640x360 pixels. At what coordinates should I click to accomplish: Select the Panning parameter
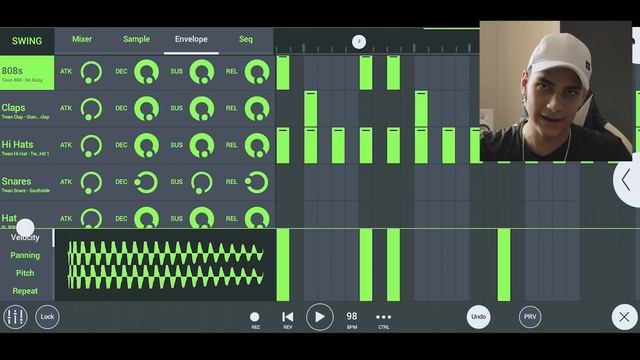(x=25, y=256)
